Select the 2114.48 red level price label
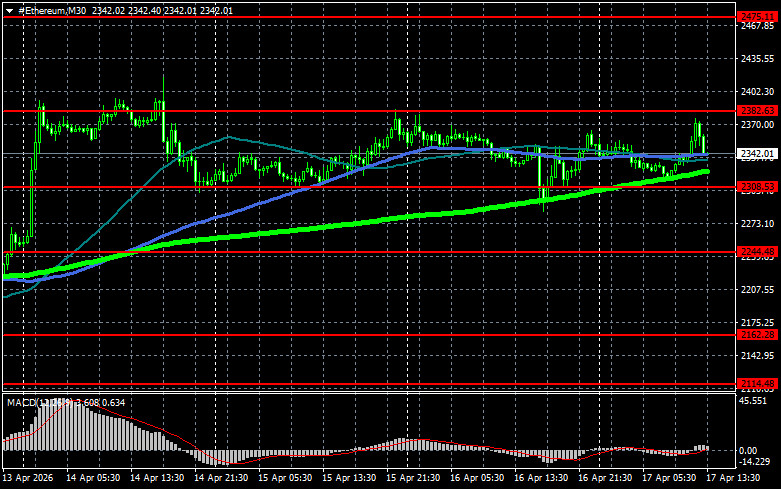 click(758, 383)
